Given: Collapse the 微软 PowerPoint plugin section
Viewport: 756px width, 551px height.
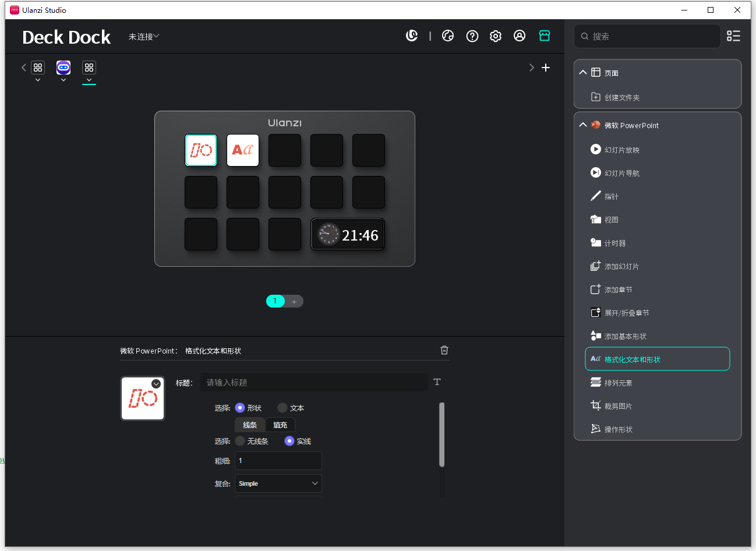Looking at the screenshot, I should (583, 125).
